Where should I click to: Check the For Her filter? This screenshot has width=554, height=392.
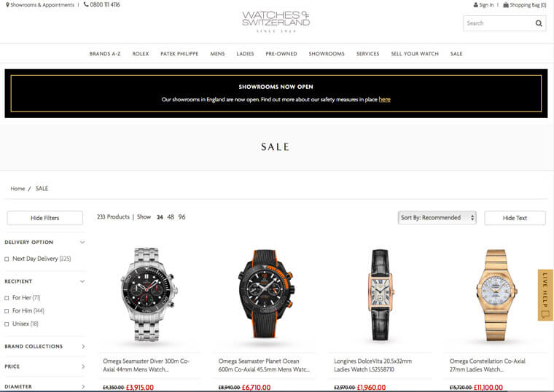point(7,298)
